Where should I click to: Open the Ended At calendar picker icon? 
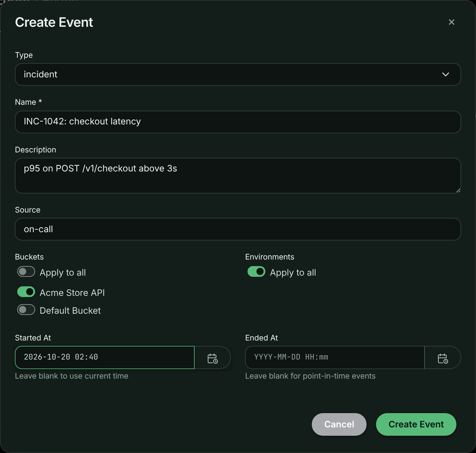(443, 358)
